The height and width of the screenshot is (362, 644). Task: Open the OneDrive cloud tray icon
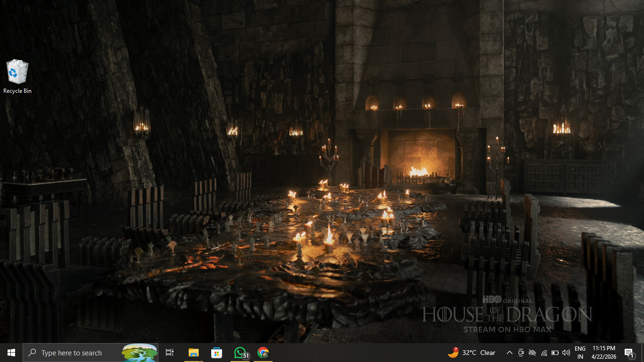click(532, 353)
